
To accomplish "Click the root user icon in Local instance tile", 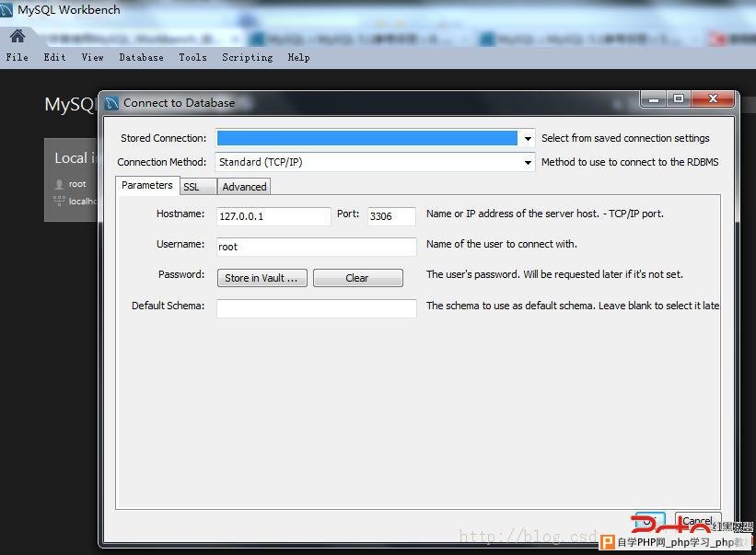I will (x=59, y=184).
